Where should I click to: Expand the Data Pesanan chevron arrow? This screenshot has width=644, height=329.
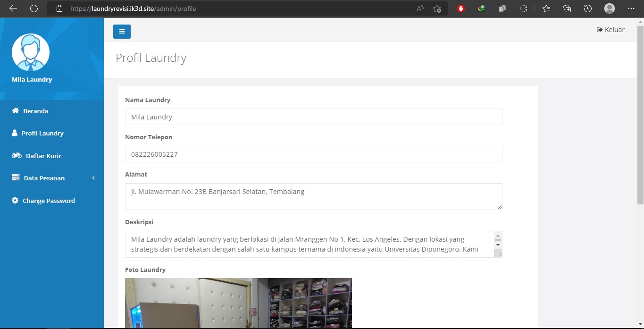pyautogui.click(x=93, y=178)
